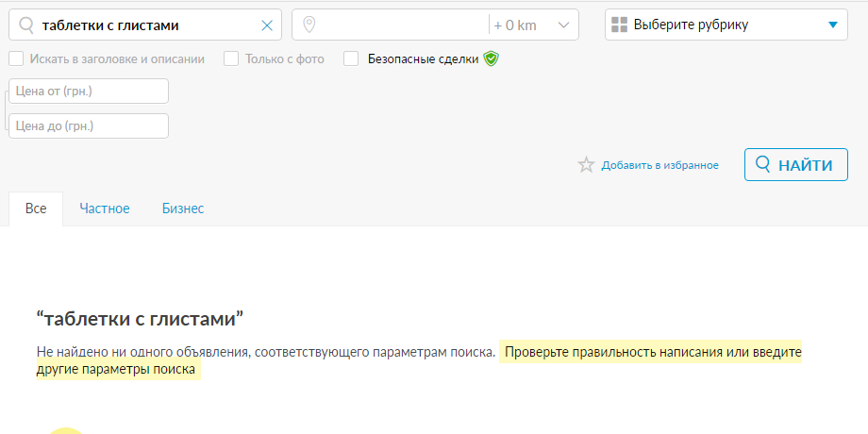Viewport: 868px width, 434px height.
Task: Click the green shield icon
Action: [491, 58]
